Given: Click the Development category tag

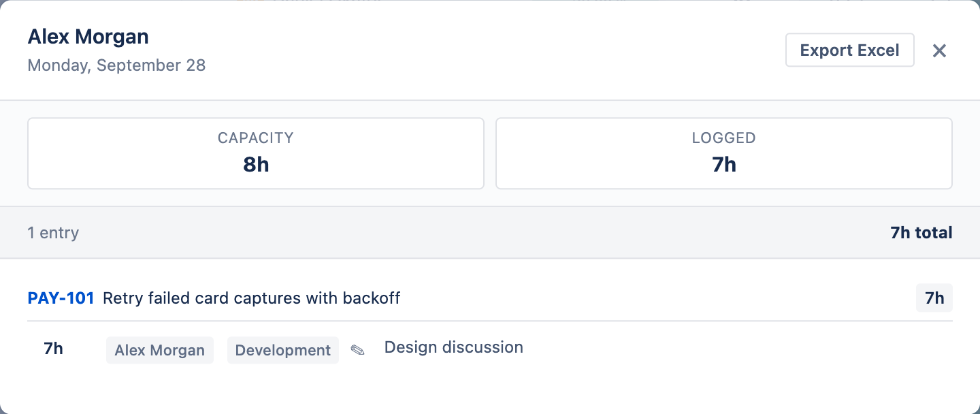Looking at the screenshot, I should click(283, 350).
